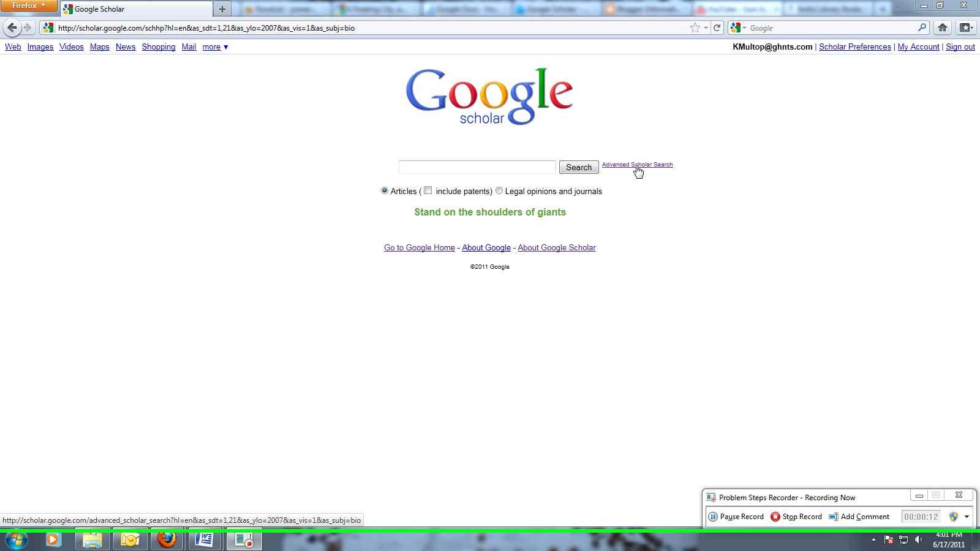Open the Bookmarks toolbar button

point(966,28)
